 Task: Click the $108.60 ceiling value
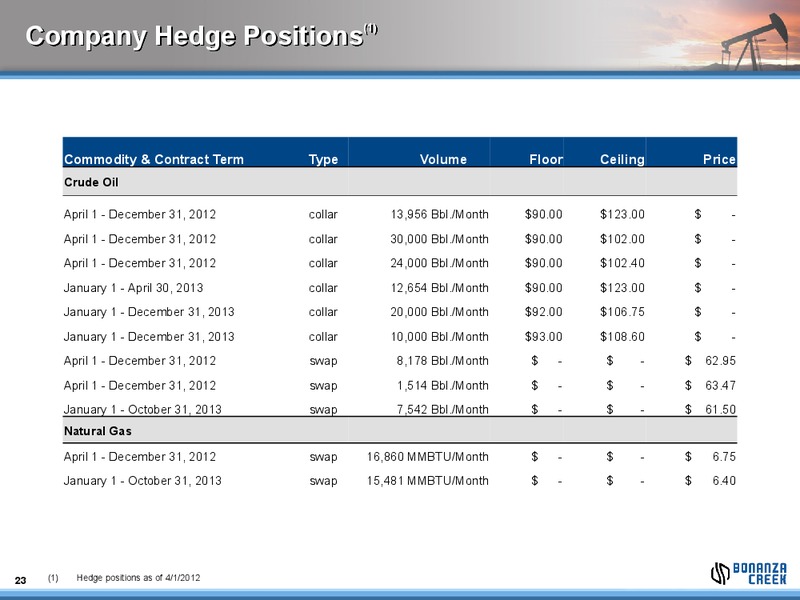(x=622, y=337)
